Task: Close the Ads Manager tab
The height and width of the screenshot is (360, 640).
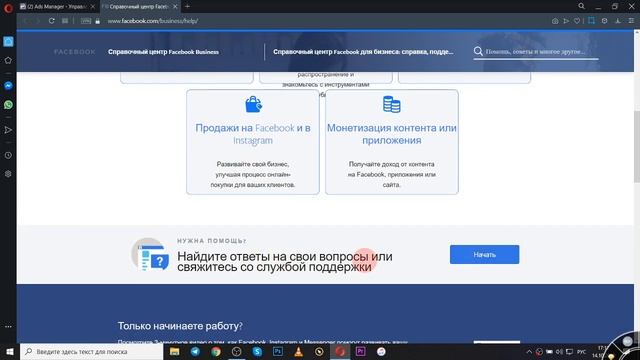Action: [93, 7]
